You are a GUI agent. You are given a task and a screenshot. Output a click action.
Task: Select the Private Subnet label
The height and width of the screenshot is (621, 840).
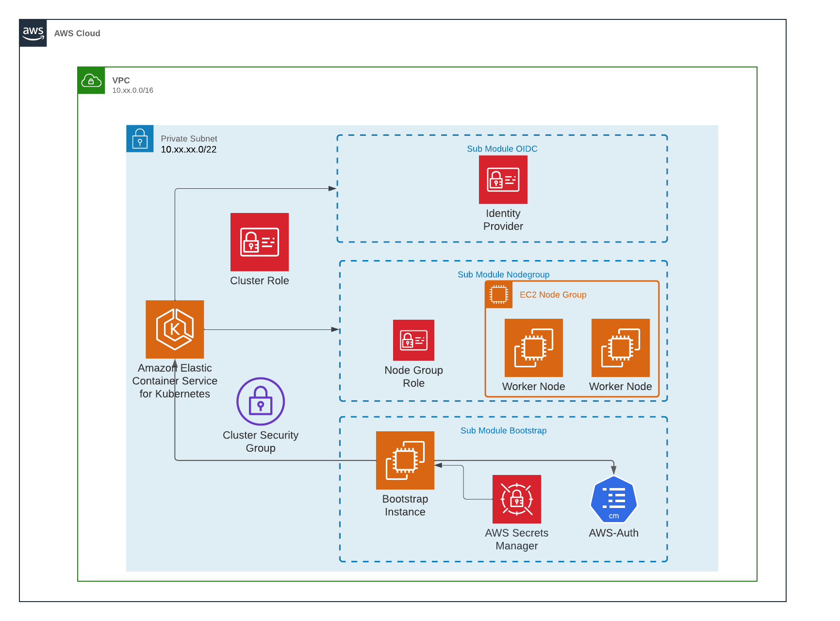point(189,139)
